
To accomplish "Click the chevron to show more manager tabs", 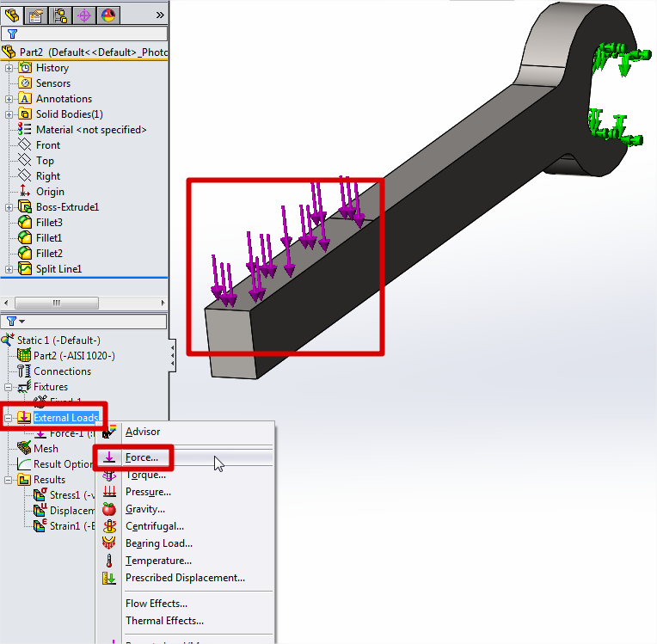I will pos(159,14).
